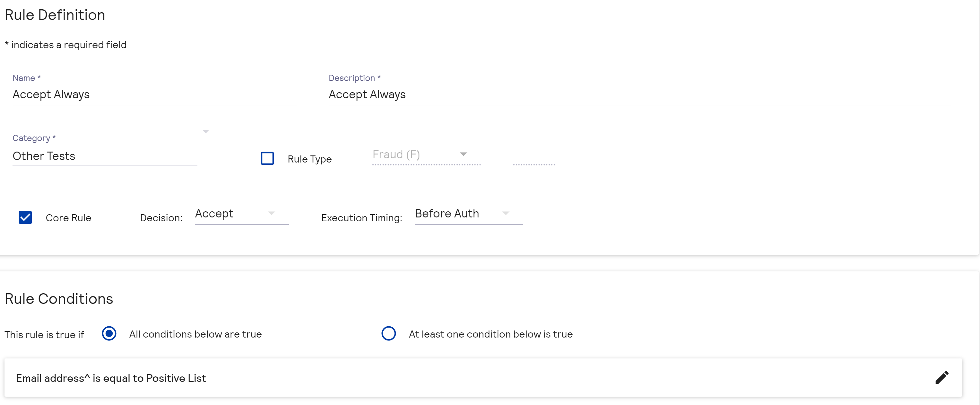Click the empty dotted field beside Fraud (F)

534,158
